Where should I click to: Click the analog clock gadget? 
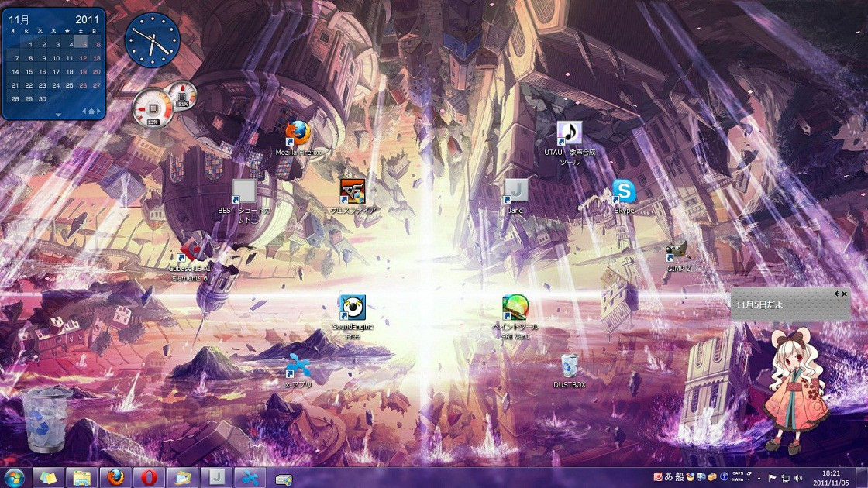click(x=153, y=40)
